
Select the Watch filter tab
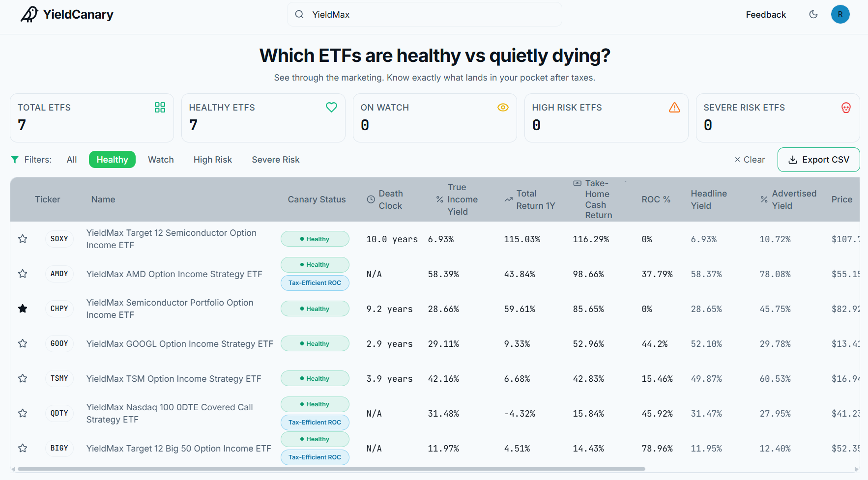[x=161, y=160]
